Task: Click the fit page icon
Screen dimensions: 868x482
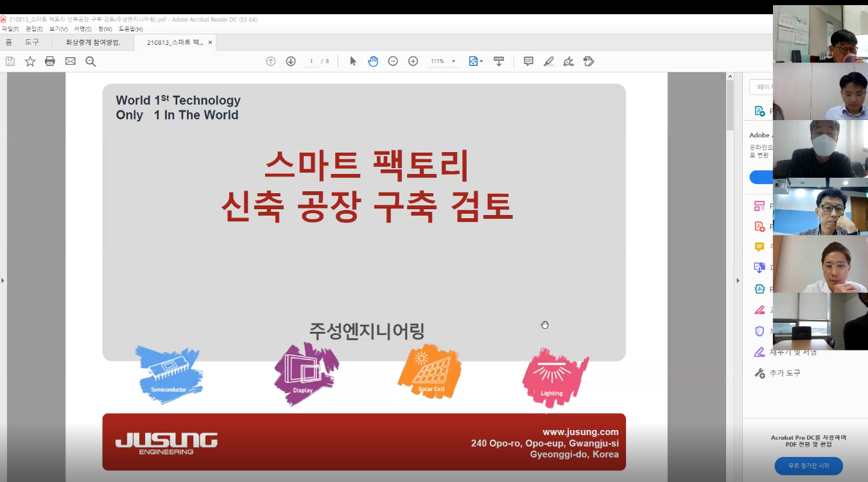Action: point(473,61)
